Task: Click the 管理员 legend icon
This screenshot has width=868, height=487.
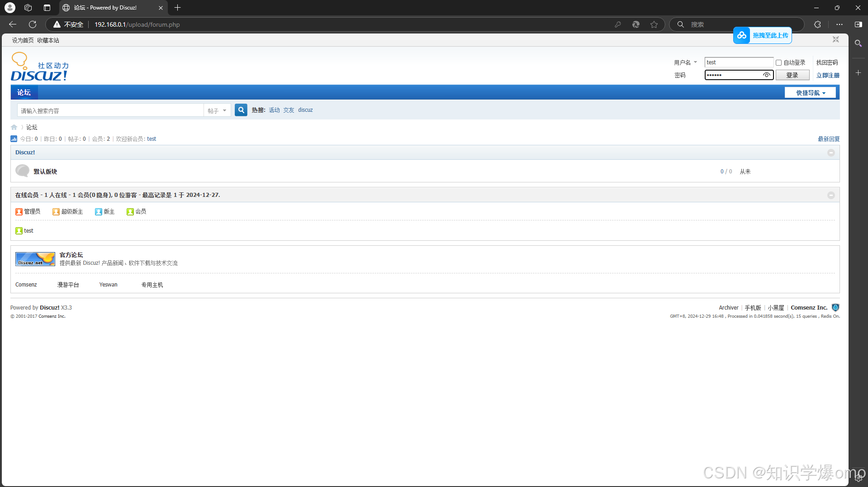Action: pos(19,211)
